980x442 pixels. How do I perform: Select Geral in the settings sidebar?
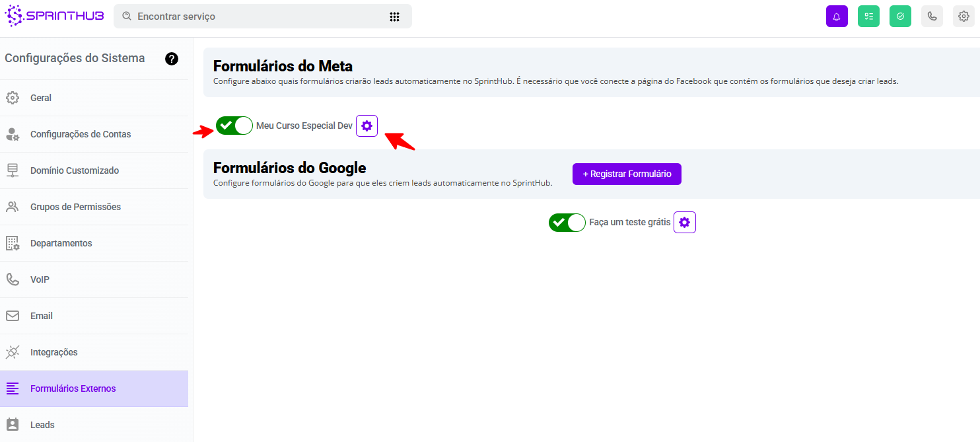pos(41,98)
